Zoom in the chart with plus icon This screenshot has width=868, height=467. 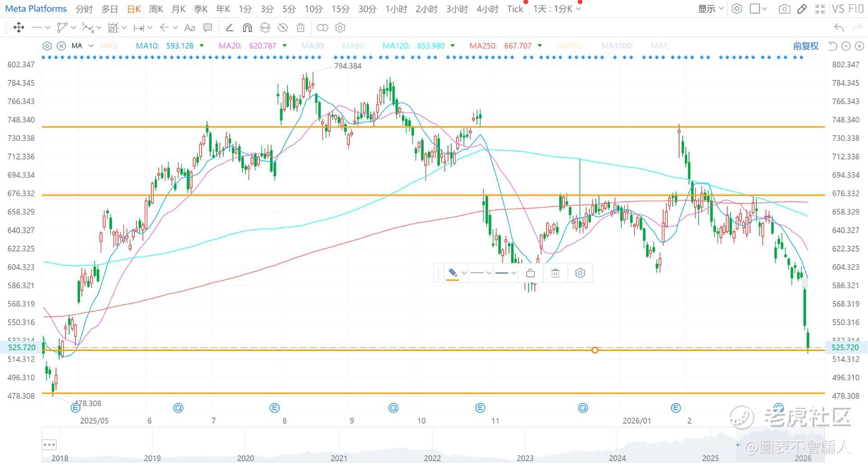click(x=859, y=46)
